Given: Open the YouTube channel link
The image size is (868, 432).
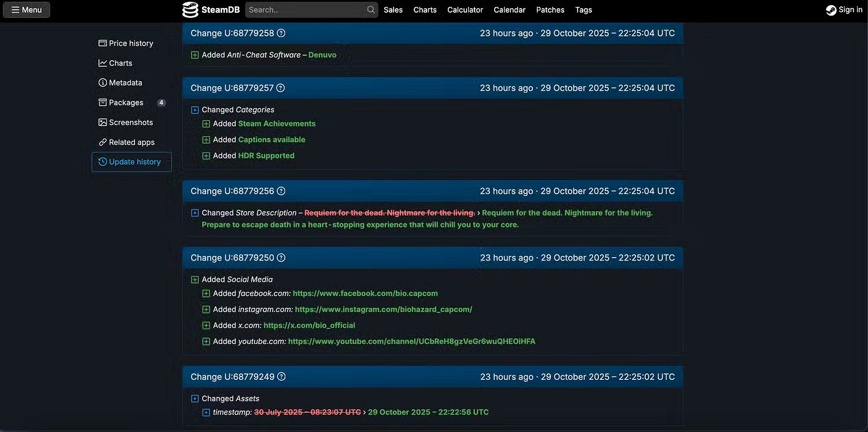Looking at the screenshot, I should point(411,342).
